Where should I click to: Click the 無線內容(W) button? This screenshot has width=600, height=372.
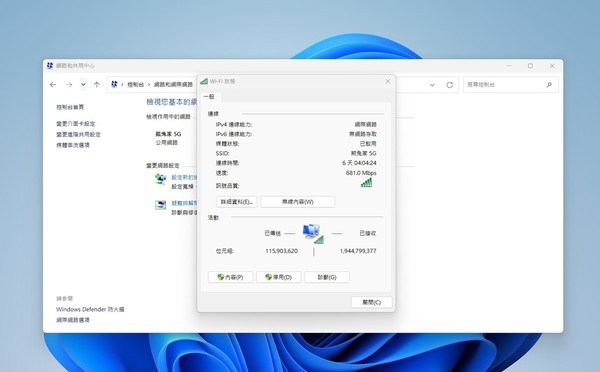pos(298,202)
